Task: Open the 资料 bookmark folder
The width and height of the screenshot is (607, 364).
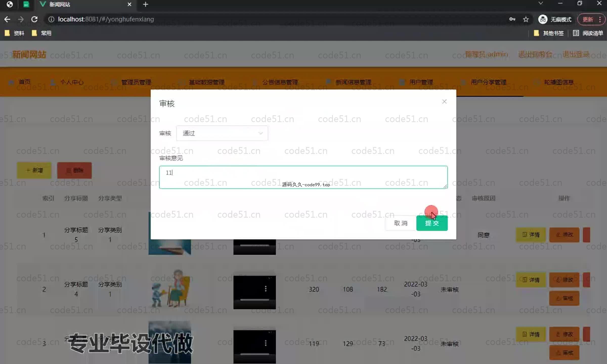Action: (x=14, y=33)
